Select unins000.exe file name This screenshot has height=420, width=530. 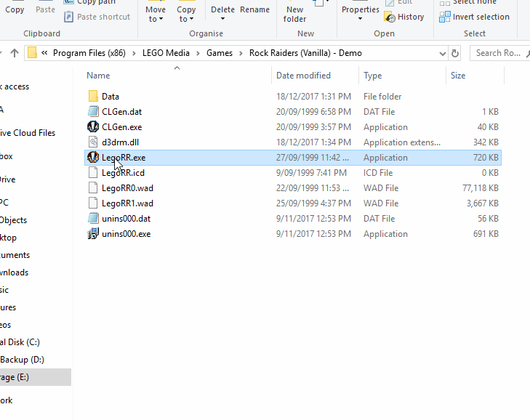tap(126, 234)
